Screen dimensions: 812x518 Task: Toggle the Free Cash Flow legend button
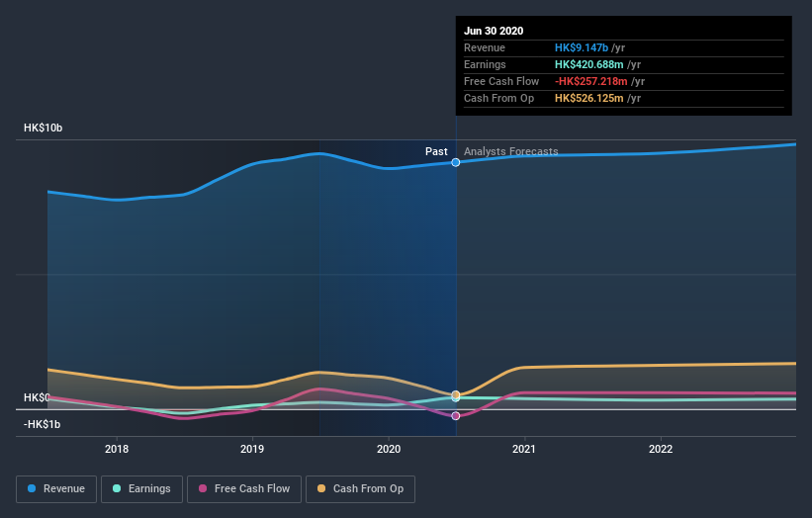click(x=244, y=489)
